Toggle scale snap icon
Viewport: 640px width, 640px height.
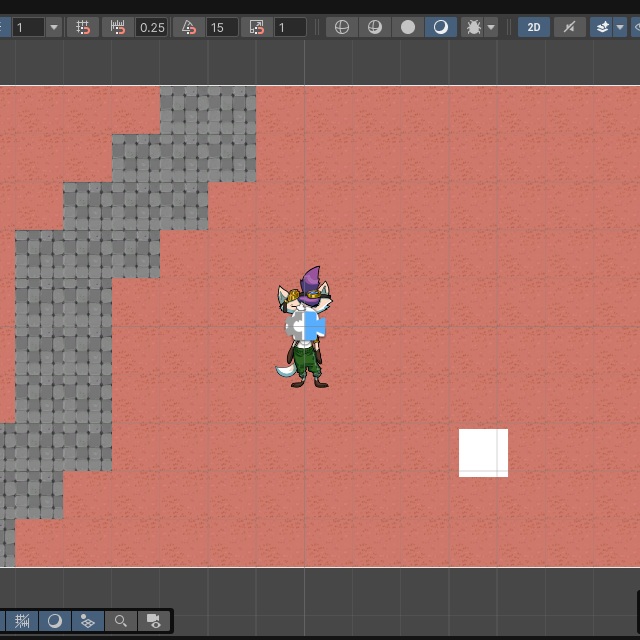257,27
